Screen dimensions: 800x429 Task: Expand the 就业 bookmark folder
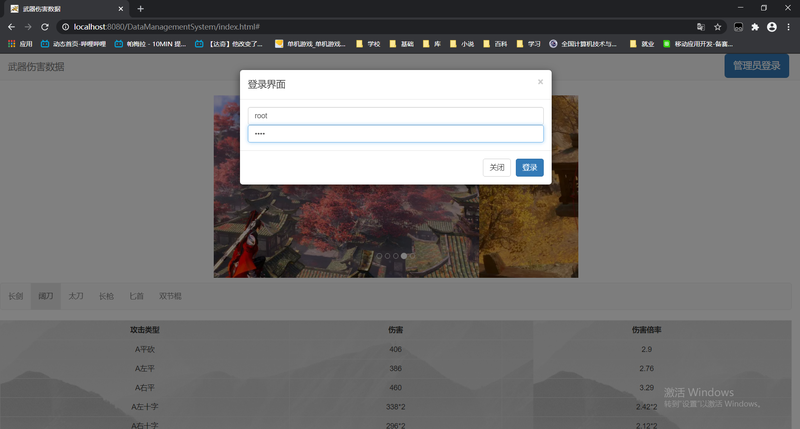(x=642, y=44)
